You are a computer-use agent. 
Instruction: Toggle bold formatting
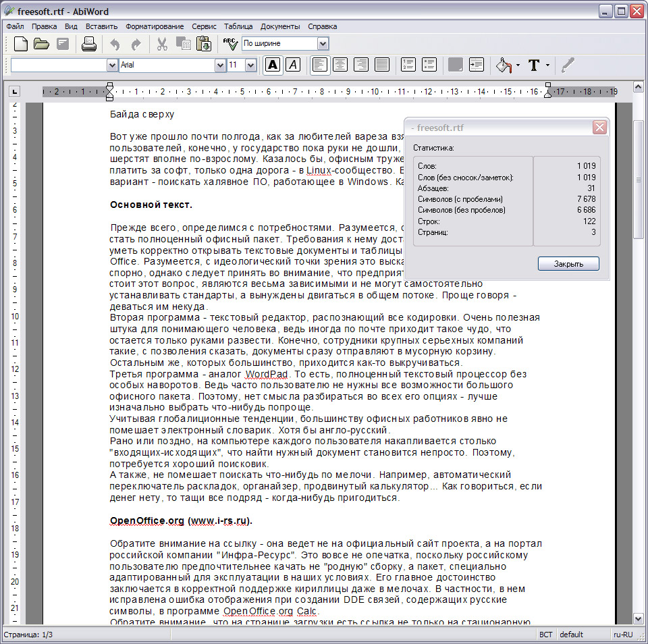pyautogui.click(x=273, y=65)
